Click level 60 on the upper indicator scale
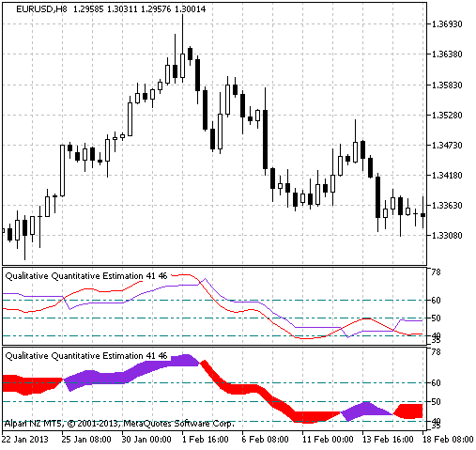This screenshot has height=450, width=476. coord(436,301)
